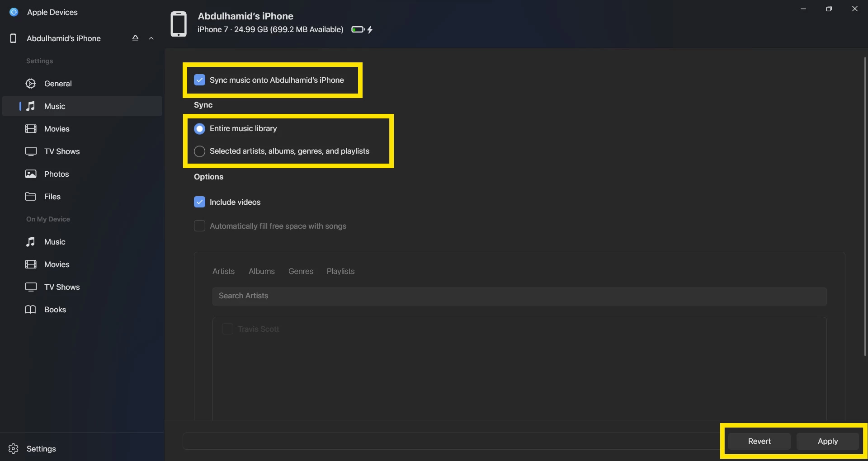The image size is (868, 461).
Task: Click the TV Shows monitor icon under Settings
Action: (31, 151)
